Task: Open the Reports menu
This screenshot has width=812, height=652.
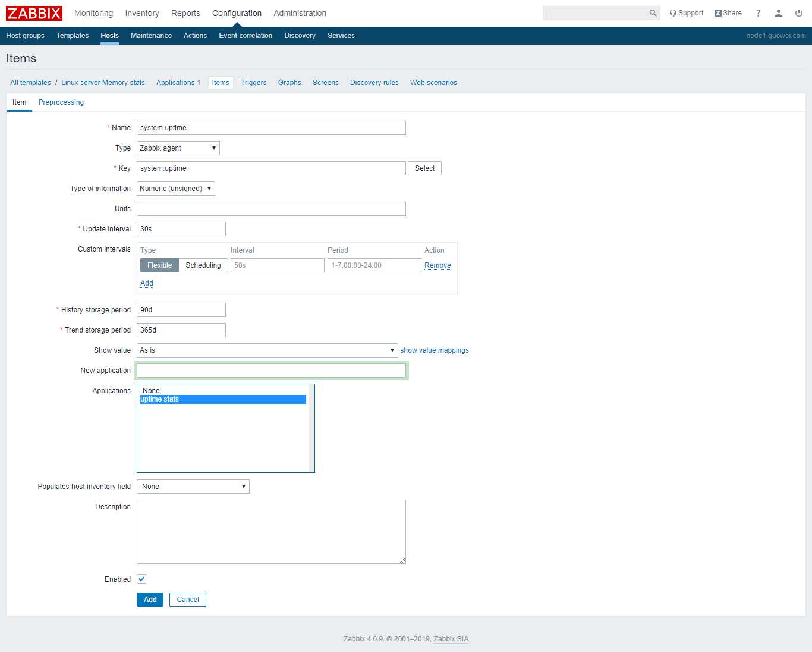Action: pos(185,13)
